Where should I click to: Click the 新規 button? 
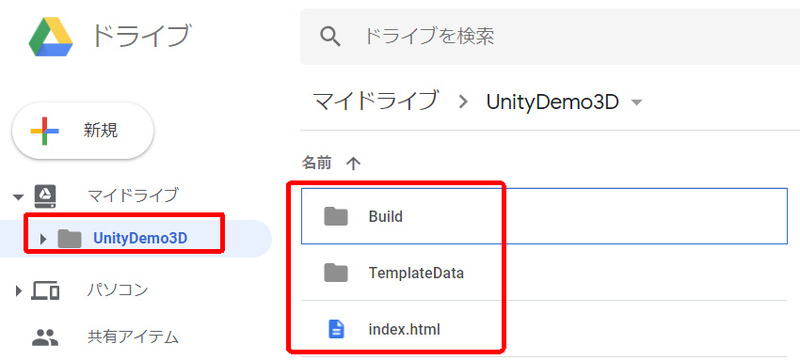click(83, 131)
